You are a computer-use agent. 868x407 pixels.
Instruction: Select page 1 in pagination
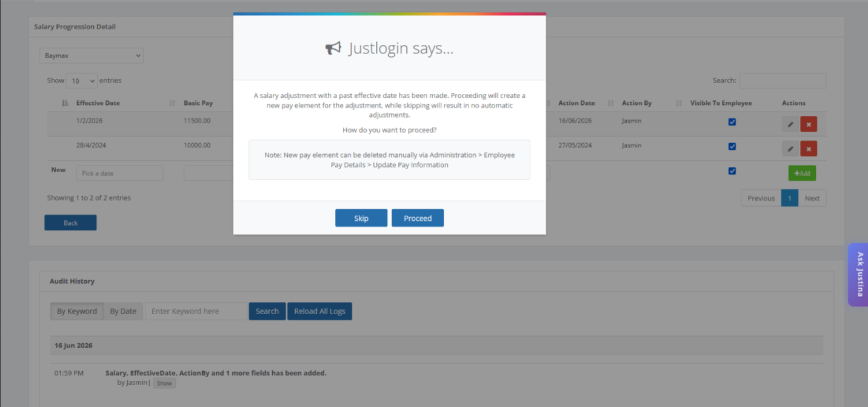coord(789,198)
